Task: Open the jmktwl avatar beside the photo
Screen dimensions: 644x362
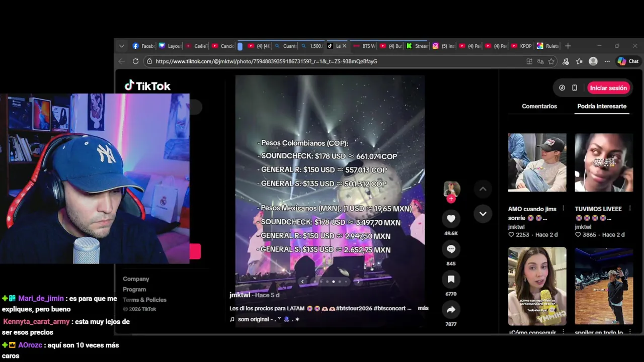Action: [451, 189]
